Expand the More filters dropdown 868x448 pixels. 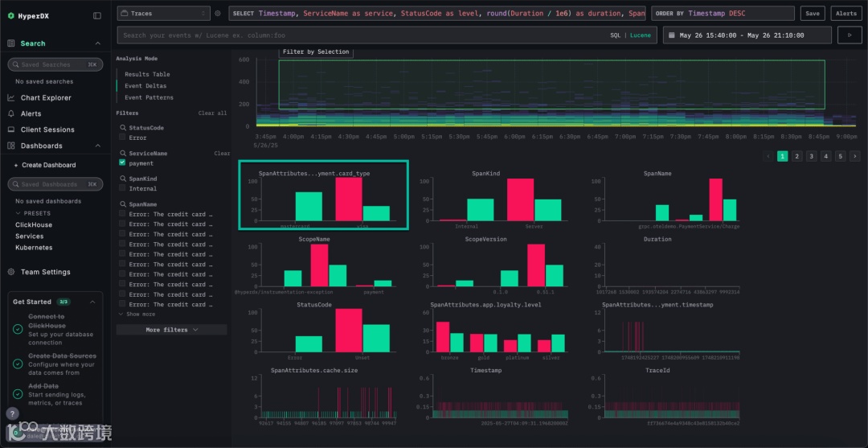[172, 330]
